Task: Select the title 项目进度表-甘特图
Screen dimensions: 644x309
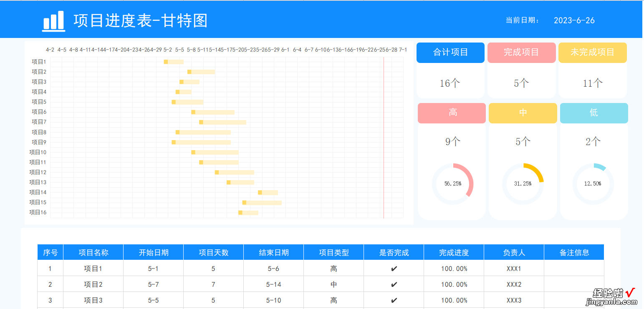Action: coord(141,20)
